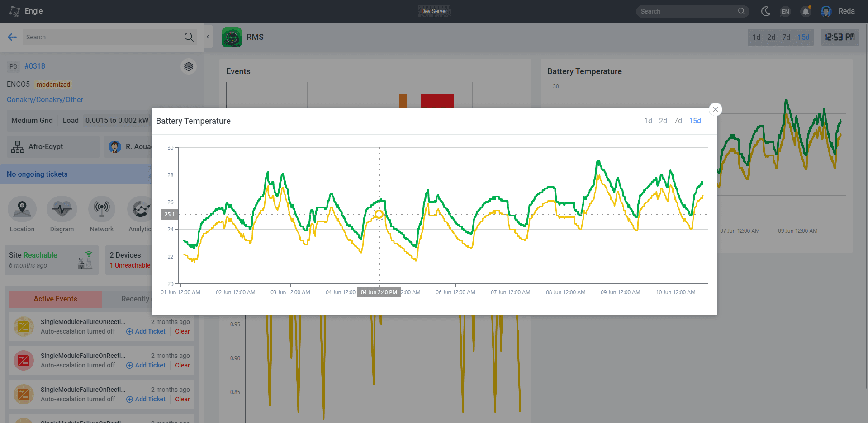Screen dimensions: 868x423
Task: Open the EN language selector
Action: point(785,11)
